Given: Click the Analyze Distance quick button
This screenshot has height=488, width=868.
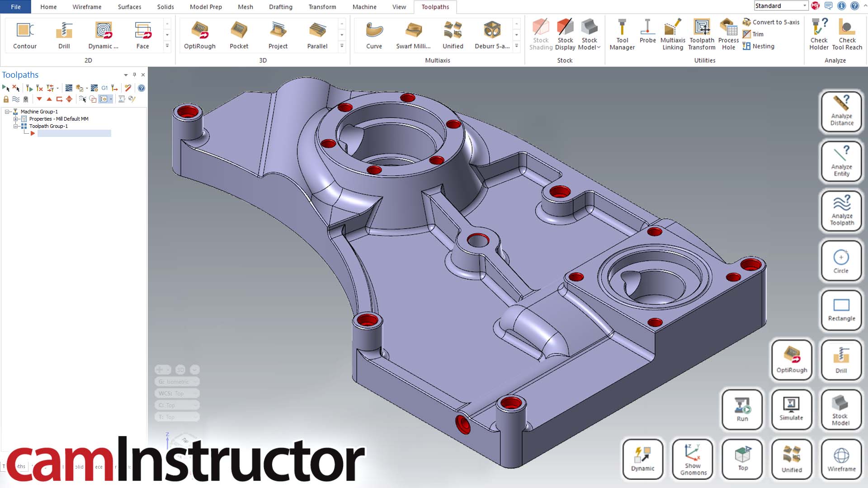Looking at the screenshot, I should pos(841,112).
